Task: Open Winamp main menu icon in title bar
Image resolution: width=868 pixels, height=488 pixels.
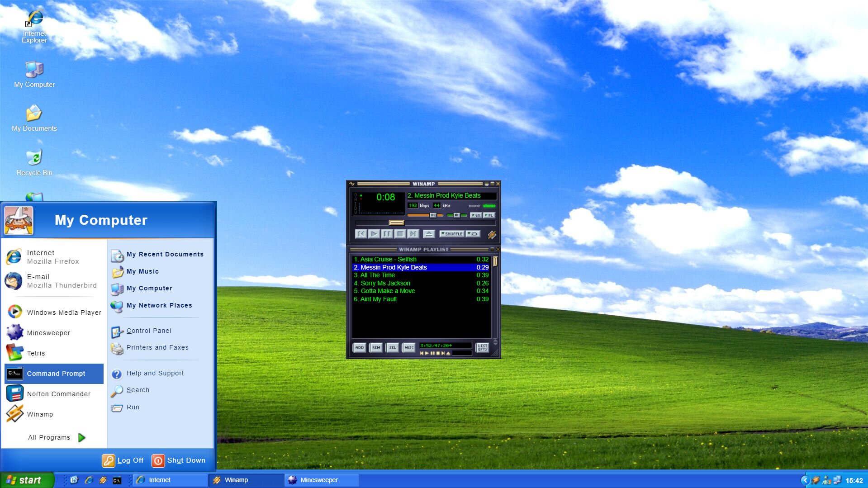Action: [352, 184]
